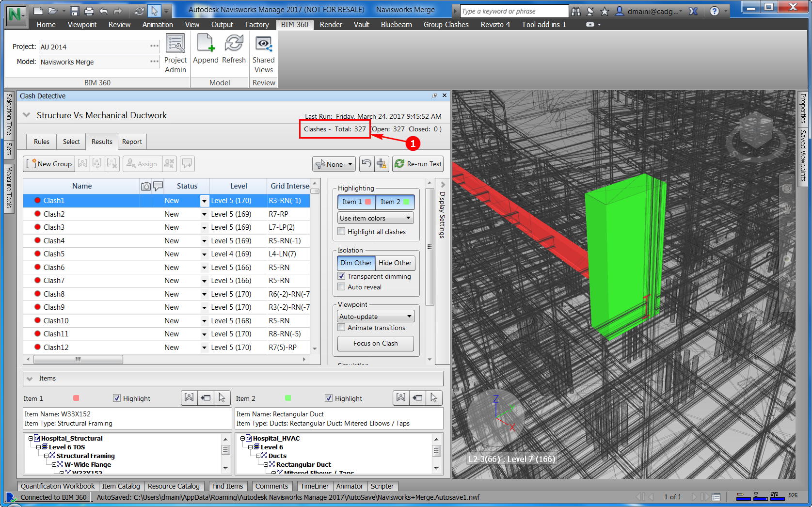Click the Hide Other button

click(395, 263)
